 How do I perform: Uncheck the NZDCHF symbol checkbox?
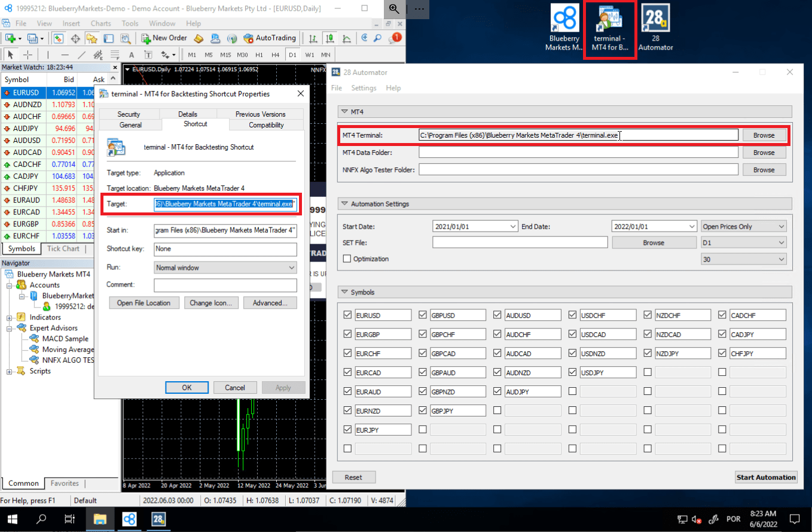click(x=648, y=315)
